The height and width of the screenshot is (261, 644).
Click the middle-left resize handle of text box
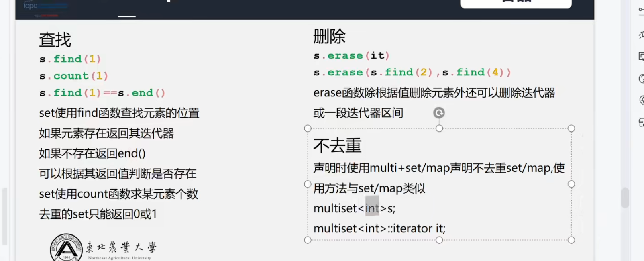(x=308, y=184)
